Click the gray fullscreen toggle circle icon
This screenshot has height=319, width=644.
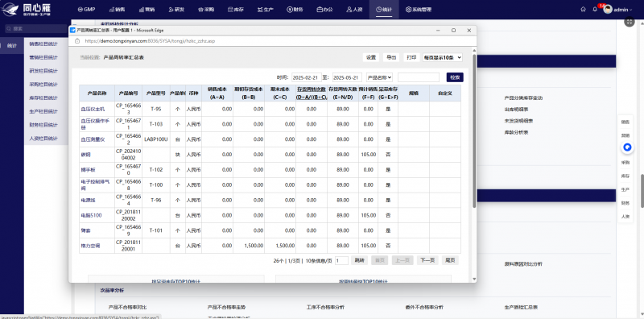[630, 22]
